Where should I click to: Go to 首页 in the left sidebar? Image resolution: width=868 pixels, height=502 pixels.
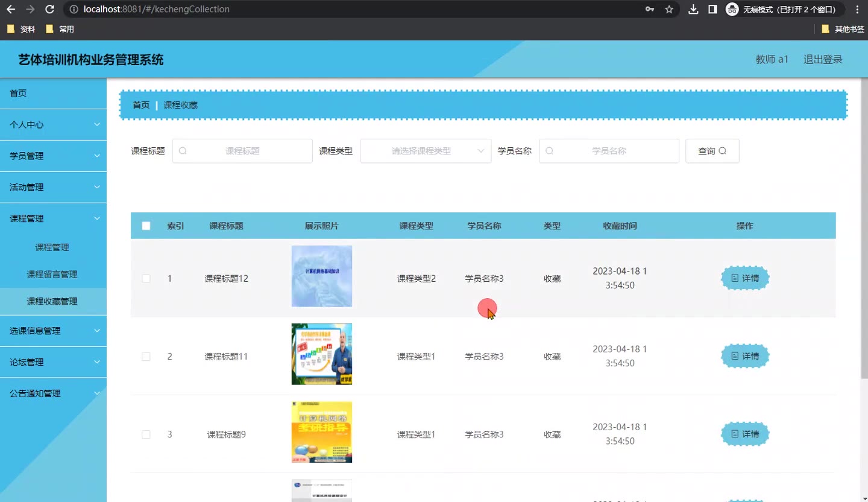pyautogui.click(x=18, y=94)
